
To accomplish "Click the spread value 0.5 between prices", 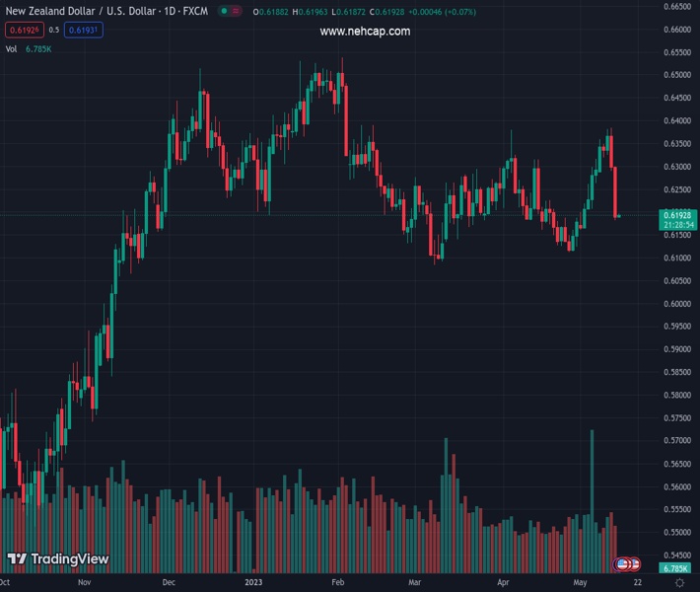I will [53, 30].
